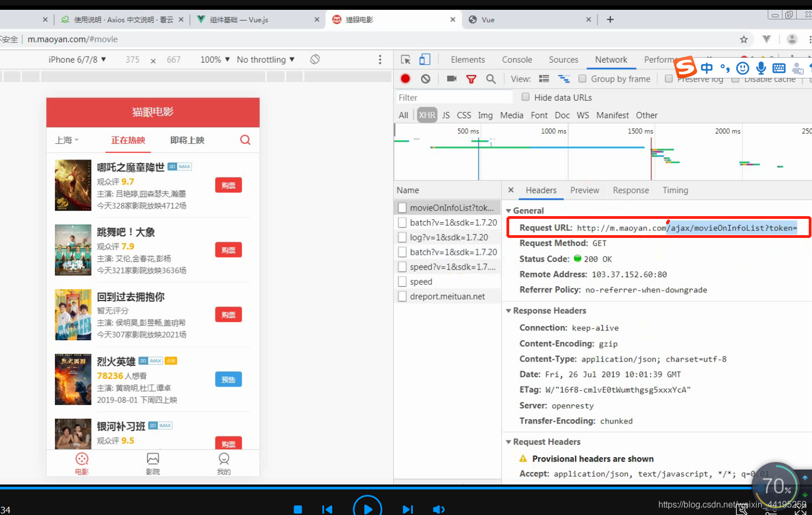This screenshot has height=515, width=812.
Task: Switch to large request rows view
Action: pyautogui.click(x=544, y=79)
